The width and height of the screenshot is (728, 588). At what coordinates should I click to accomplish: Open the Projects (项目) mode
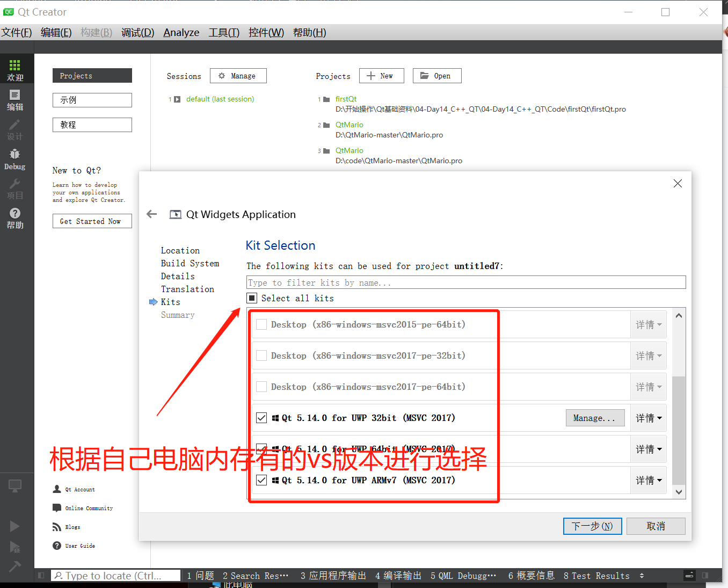pos(15,189)
